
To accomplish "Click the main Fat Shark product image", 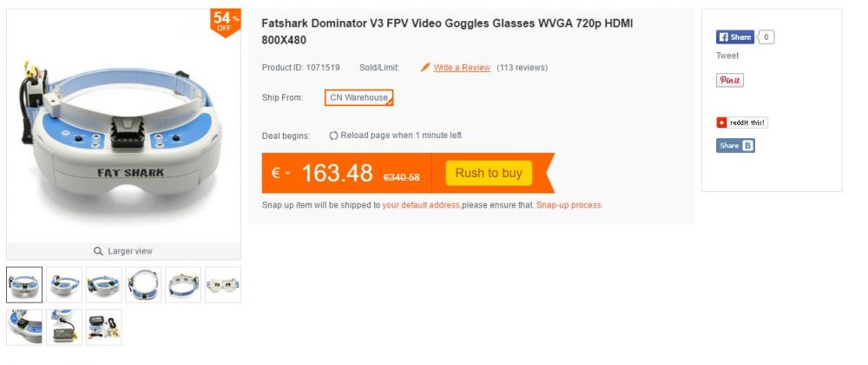I will click(x=123, y=126).
